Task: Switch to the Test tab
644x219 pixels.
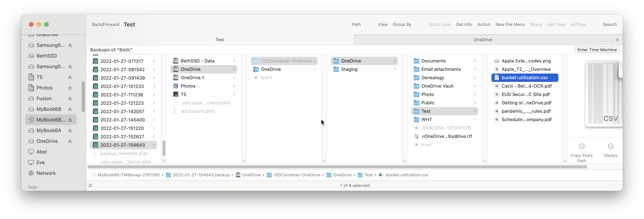Action: (220, 40)
